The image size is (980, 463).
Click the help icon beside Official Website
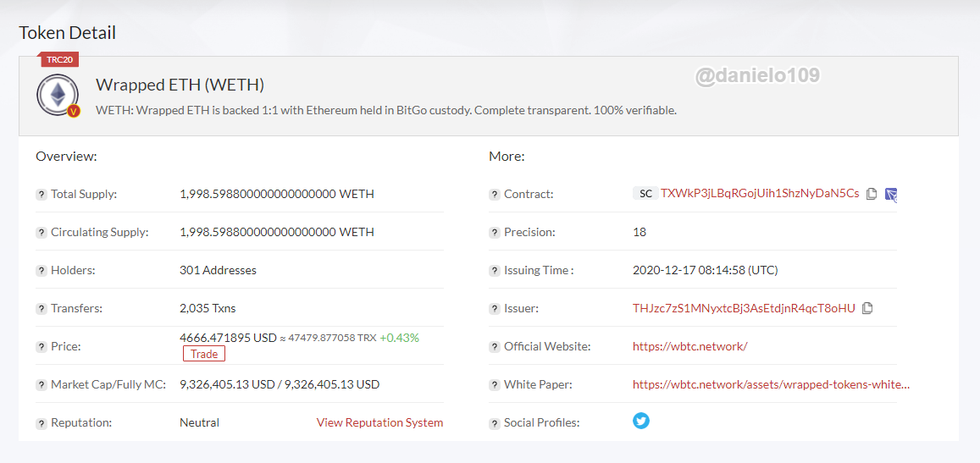[495, 347]
